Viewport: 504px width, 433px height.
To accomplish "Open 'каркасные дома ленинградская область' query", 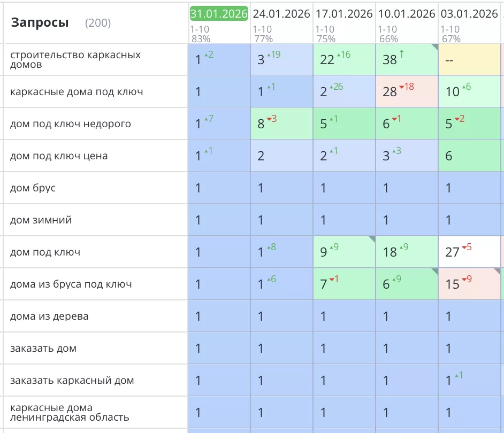I will click(70, 412).
